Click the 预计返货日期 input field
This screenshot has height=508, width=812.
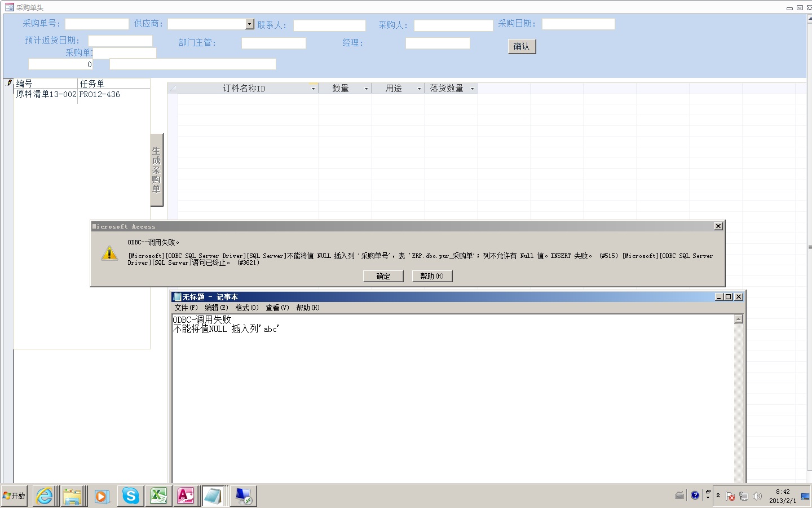(120, 41)
